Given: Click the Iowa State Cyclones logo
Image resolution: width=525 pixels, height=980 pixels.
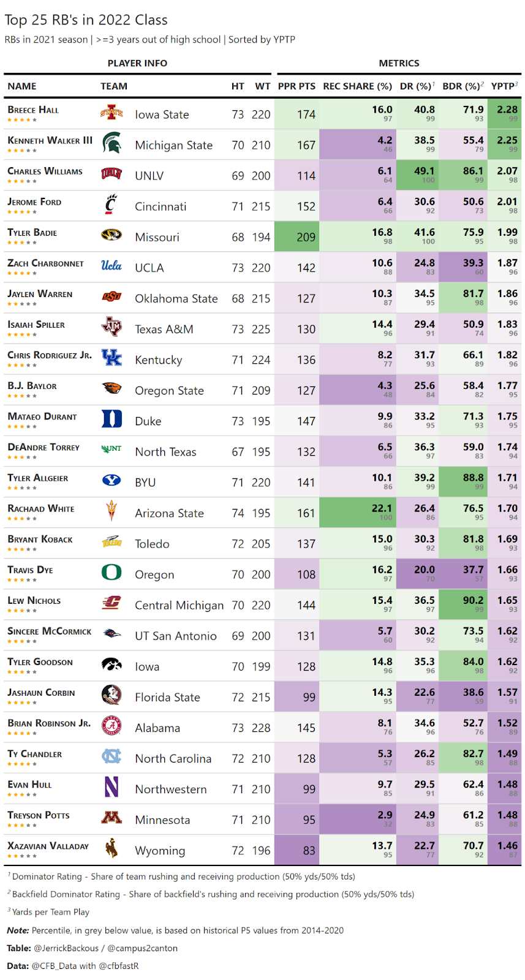Looking at the screenshot, I should tap(111, 113).
